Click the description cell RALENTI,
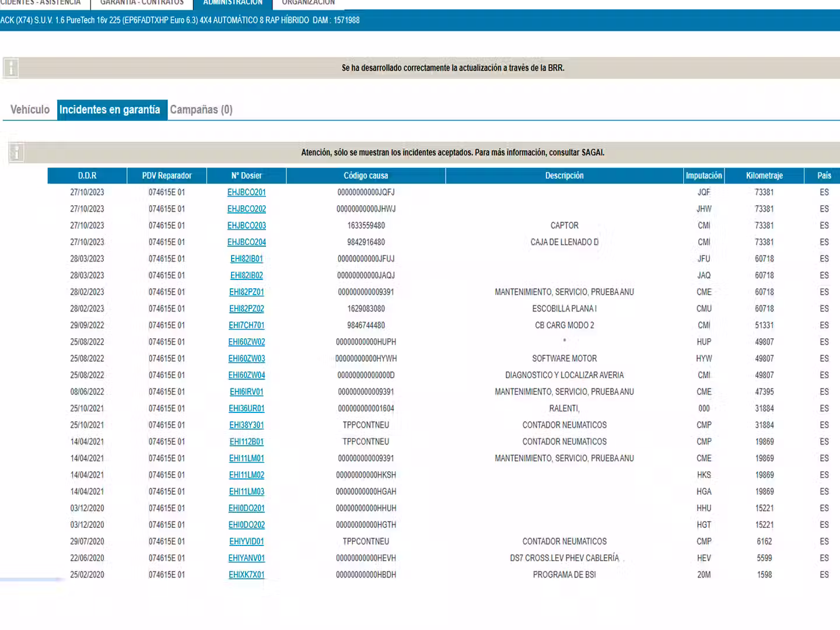840x630 pixels. tap(565, 408)
